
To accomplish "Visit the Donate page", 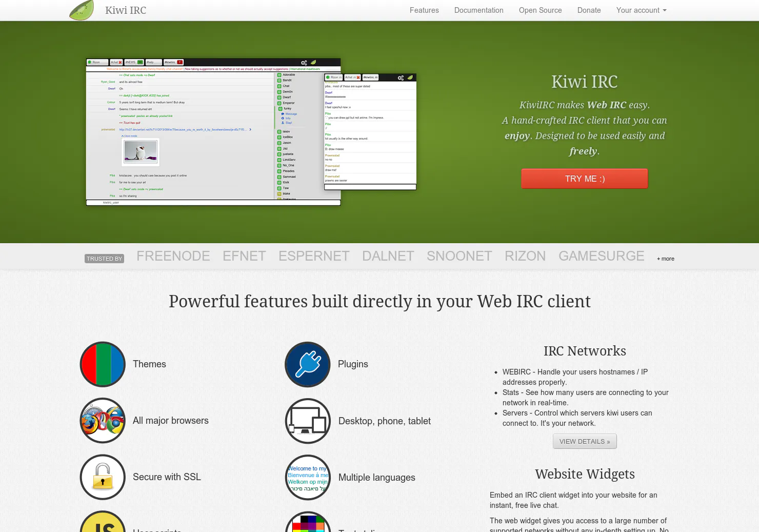I will [589, 10].
